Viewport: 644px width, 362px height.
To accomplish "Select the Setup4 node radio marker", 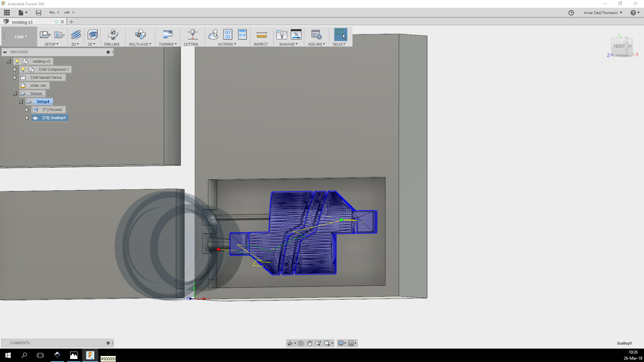I will [x=30, y=102].
